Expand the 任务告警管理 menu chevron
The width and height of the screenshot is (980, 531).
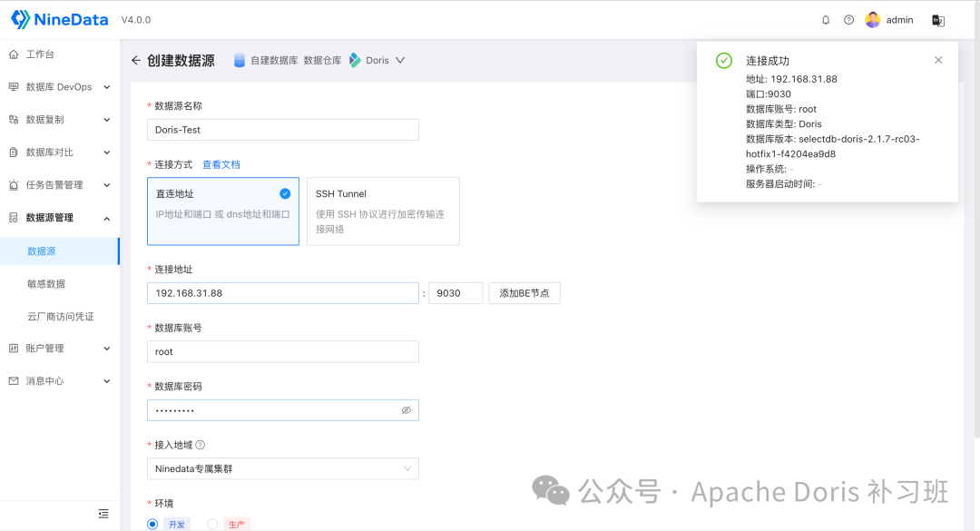coord(107,185)
